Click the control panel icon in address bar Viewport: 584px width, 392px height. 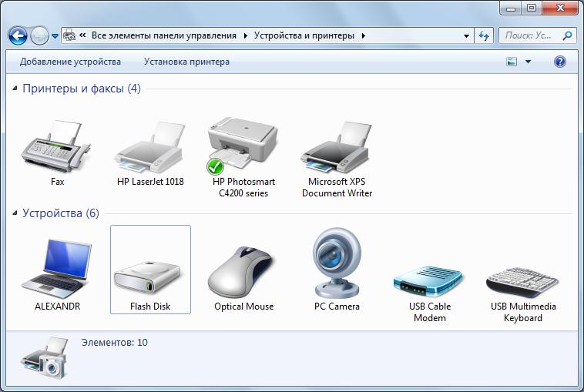pos(69,35)
